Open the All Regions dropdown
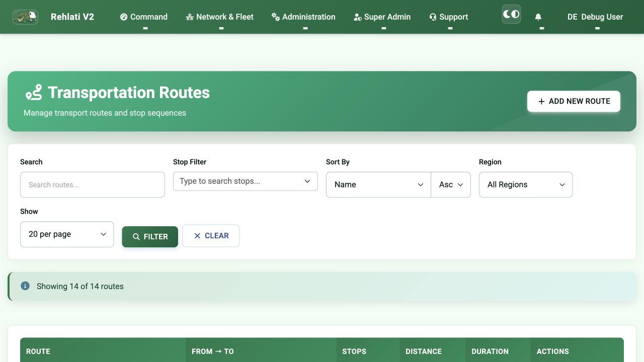This screenshot has width=644, height=362. coord(526,185)
